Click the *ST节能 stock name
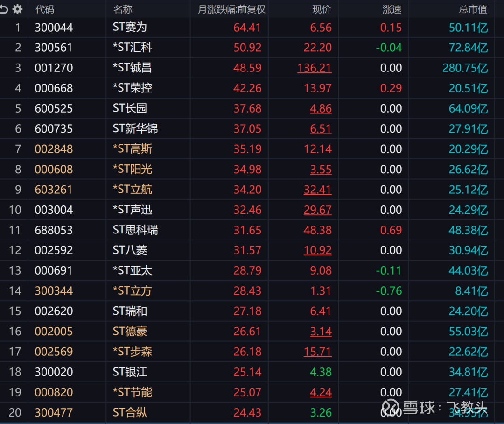The height and width of the screenshot is (424, 504). pyautogui.click(x=133, y=392)
